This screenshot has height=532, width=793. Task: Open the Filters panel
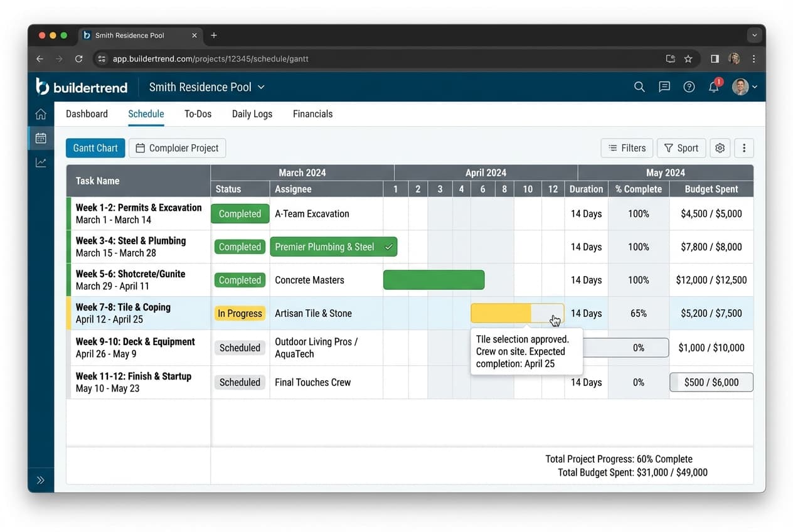627,148
